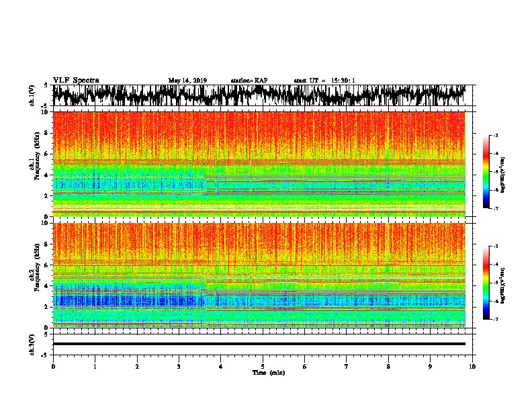This screenshot has width=532, height=411.
Task: Click time axis tick label "0"
Action: point(53,367)
